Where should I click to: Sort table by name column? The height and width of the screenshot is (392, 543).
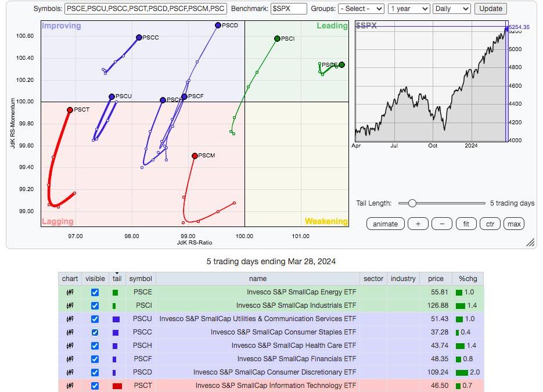pos(258,279)
